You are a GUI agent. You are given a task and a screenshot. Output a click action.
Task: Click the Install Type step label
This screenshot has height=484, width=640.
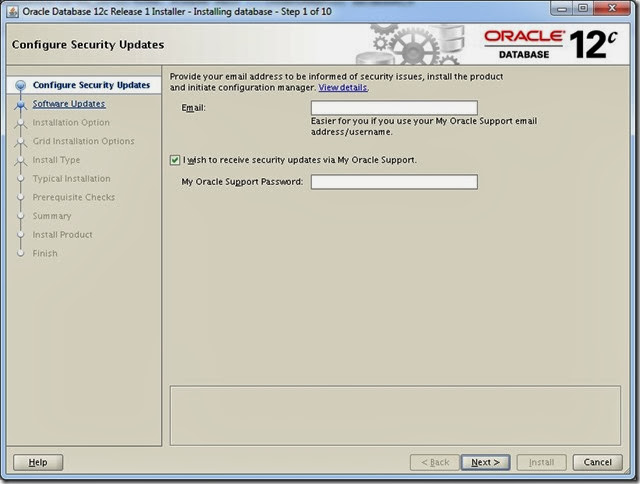tap(56, 160)
